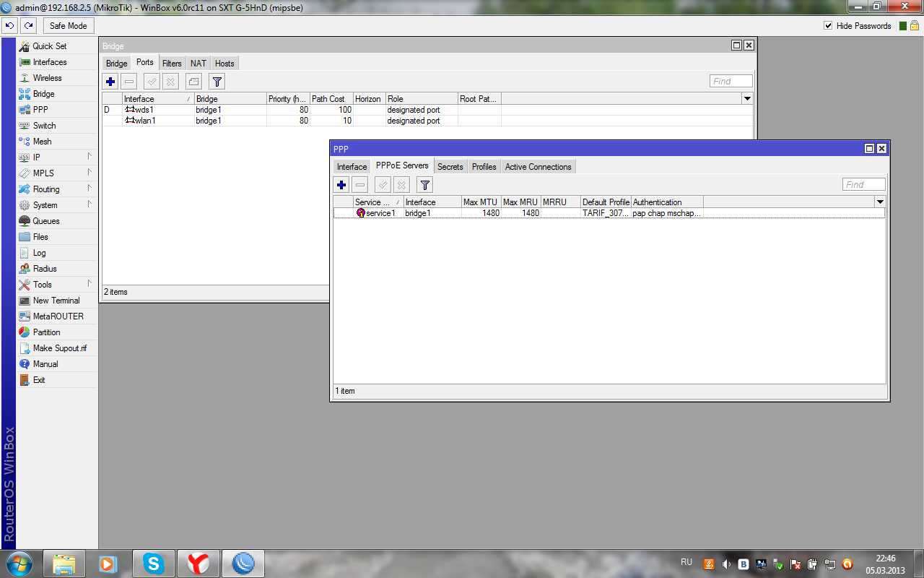Viewport: 924px width, 578px height.
Task: Click the Default Profile column header
Action: coord(606,202)
